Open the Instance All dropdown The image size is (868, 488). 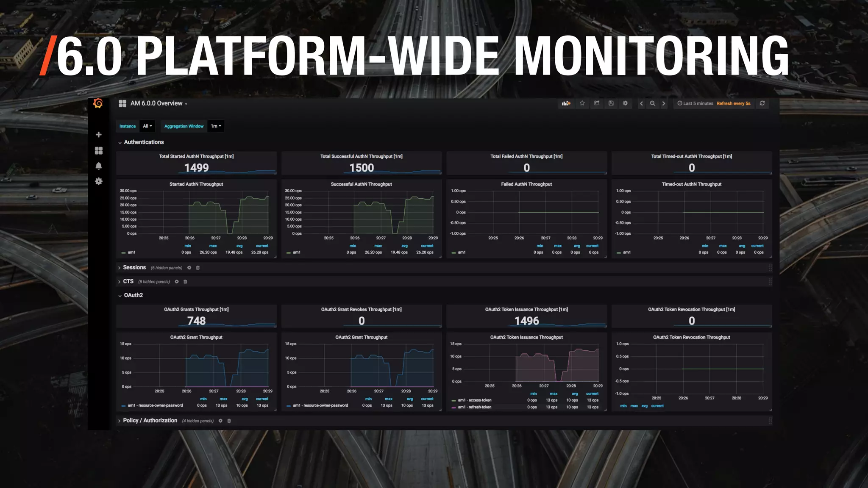tap(147, 126)
